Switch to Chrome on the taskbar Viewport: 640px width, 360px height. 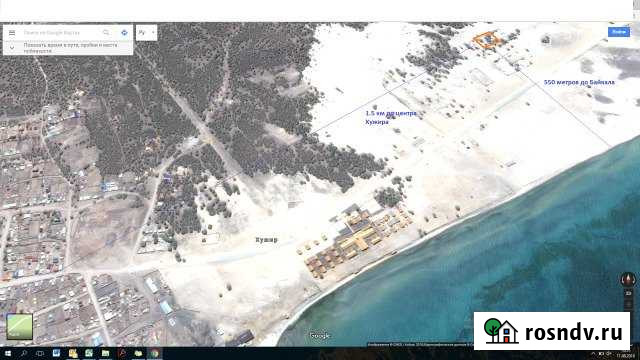point(154,353)
